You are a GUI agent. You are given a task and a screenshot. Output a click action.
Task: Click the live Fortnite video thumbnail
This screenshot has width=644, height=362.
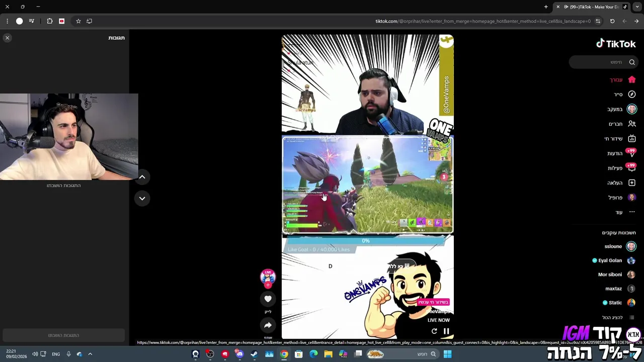click(x=367, y=185)
